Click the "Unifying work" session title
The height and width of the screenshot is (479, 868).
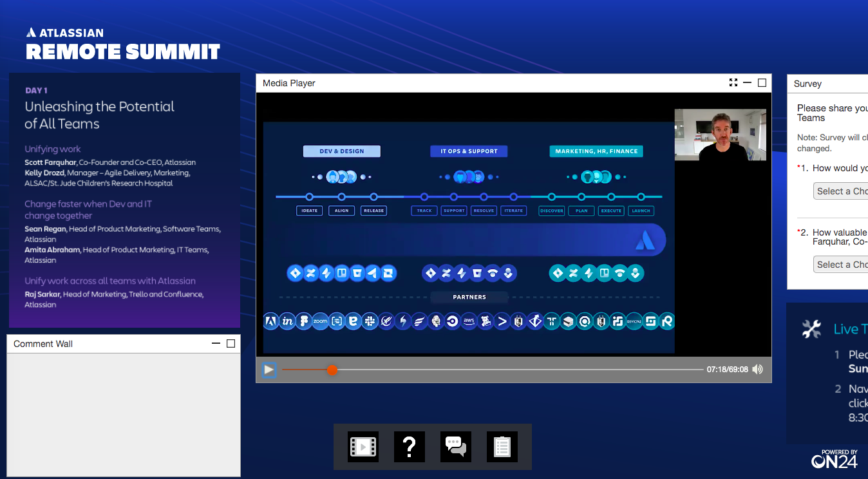click(x=53, y=149)
